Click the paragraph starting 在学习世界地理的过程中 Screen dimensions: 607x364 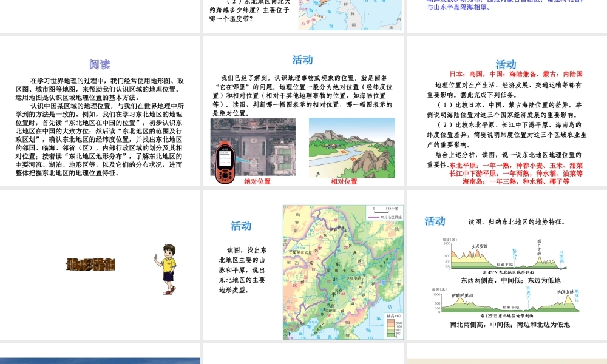100,89
